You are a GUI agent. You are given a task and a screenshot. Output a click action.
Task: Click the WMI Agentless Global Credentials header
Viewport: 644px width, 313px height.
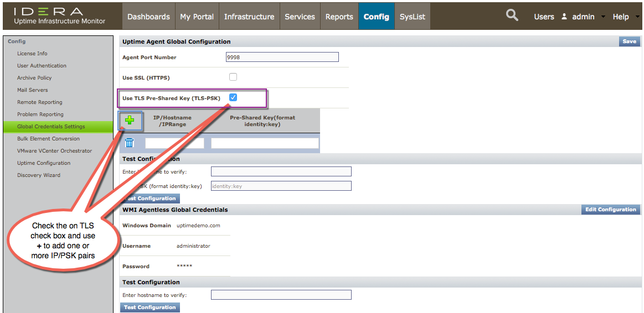[x=175, y=210]
